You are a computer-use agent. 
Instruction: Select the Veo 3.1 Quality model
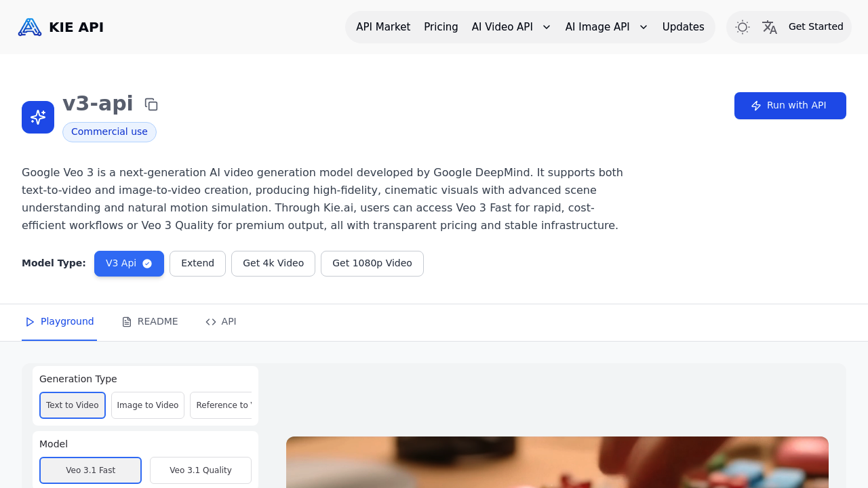coord(200,470)
